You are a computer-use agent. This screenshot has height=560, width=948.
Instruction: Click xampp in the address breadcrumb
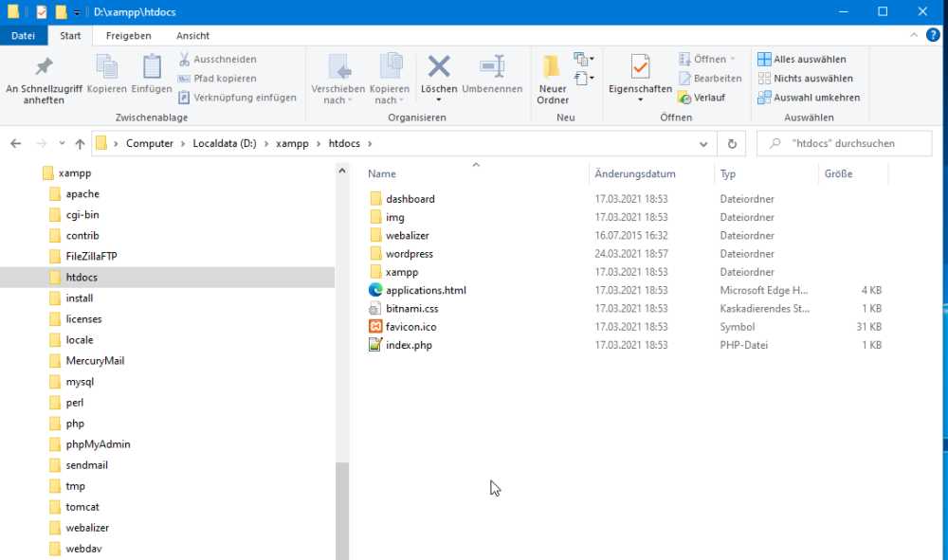point(292,143)
